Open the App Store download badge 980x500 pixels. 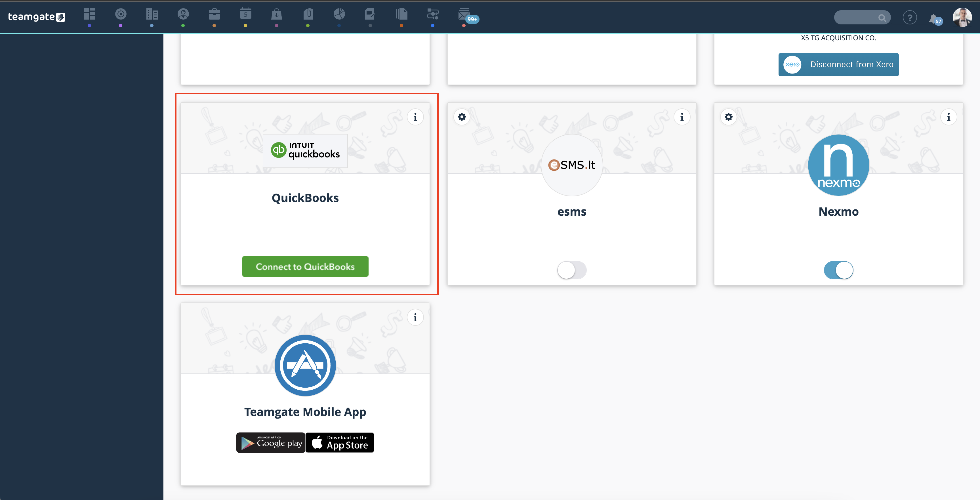tap(340, 443)
